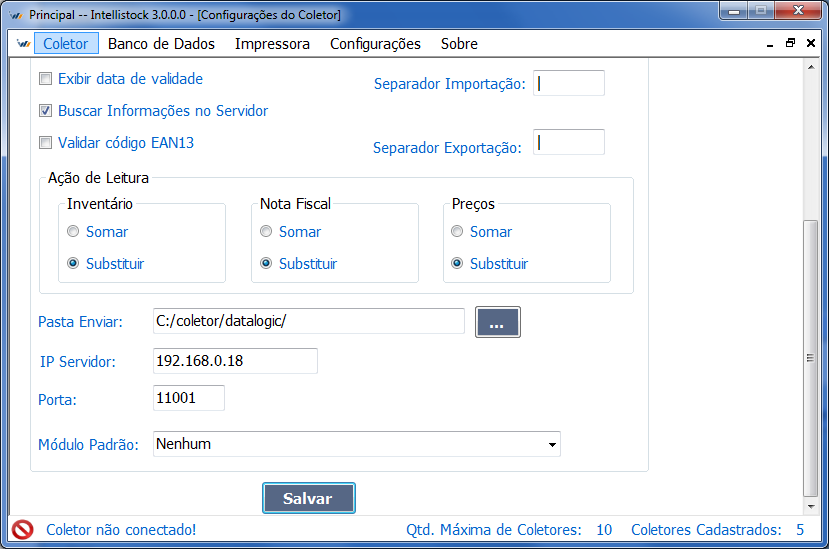Click the browse button next to Pasta Enviar
The image size is (829, 549).
pos(498,322)
